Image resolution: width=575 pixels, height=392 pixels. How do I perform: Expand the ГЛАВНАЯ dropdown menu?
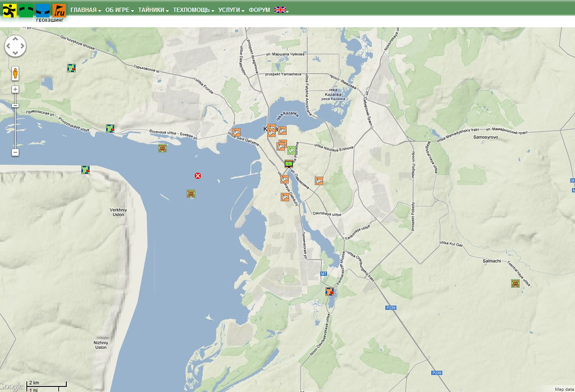[85, 10]
